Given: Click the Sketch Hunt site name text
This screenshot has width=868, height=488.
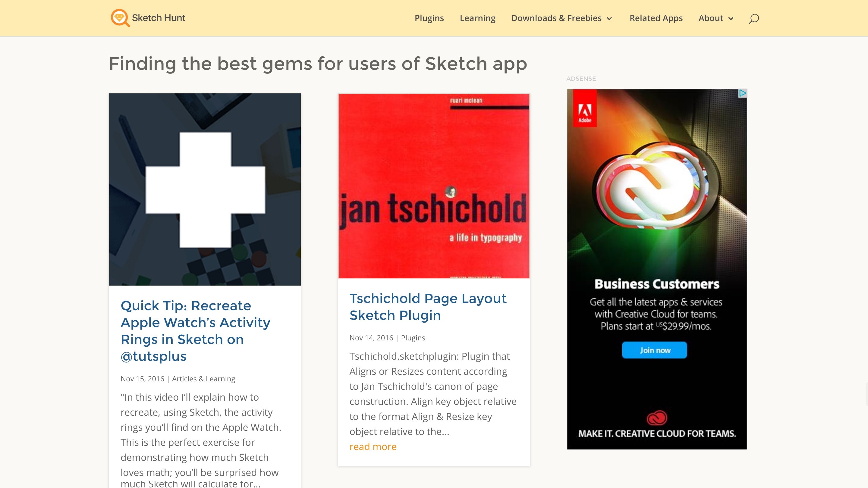Looking at the screenshot, I should pos(158,18).
